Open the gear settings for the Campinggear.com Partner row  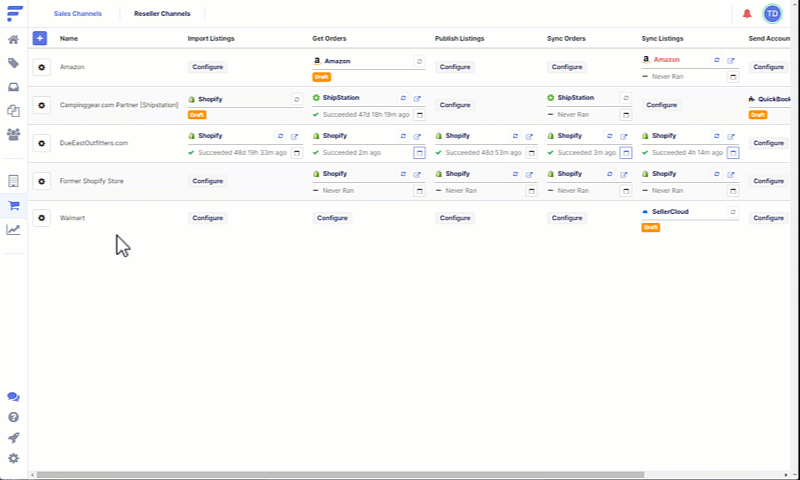(x=42, y=105)
